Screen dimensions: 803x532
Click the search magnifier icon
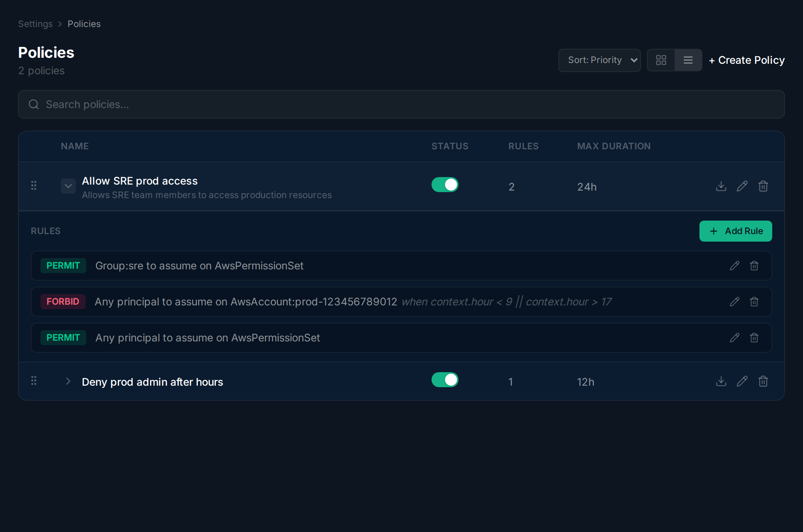coord(34,104)
